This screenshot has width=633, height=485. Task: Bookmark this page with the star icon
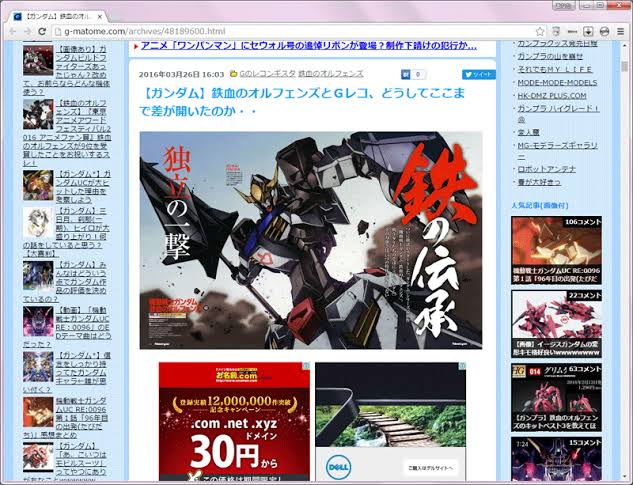[540, 31]
